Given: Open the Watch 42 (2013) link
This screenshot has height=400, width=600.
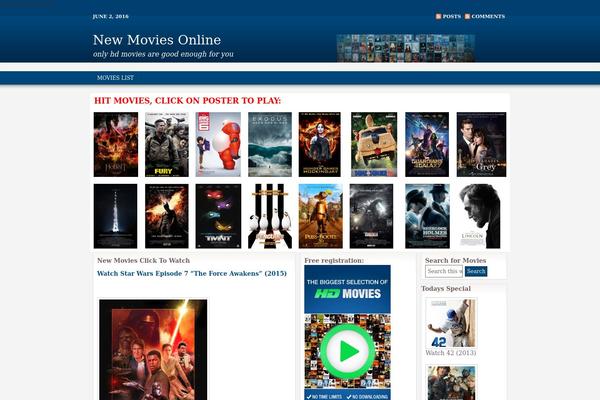Looking at the screenshot, I should pyautogui.click(x=451, y=353).
